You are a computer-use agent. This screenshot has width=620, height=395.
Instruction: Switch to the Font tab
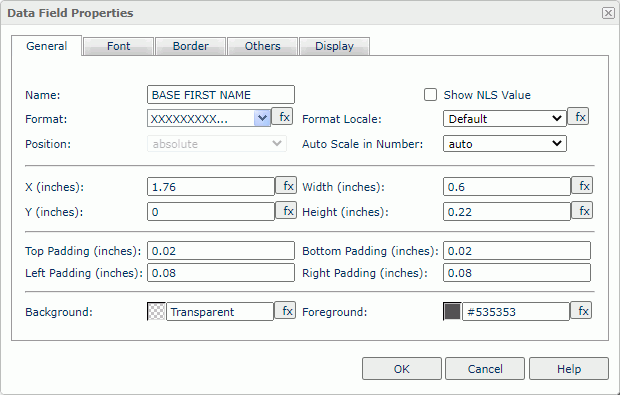coord(118,46)
